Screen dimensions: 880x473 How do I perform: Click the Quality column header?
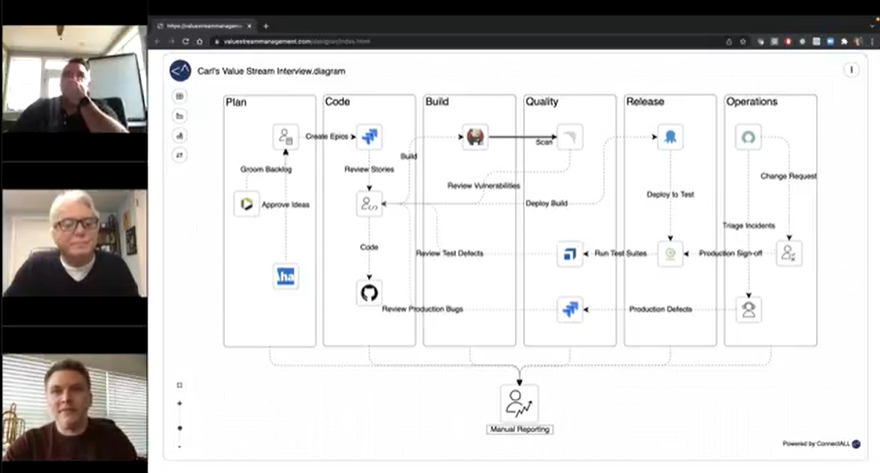click(x=542, y=102)
